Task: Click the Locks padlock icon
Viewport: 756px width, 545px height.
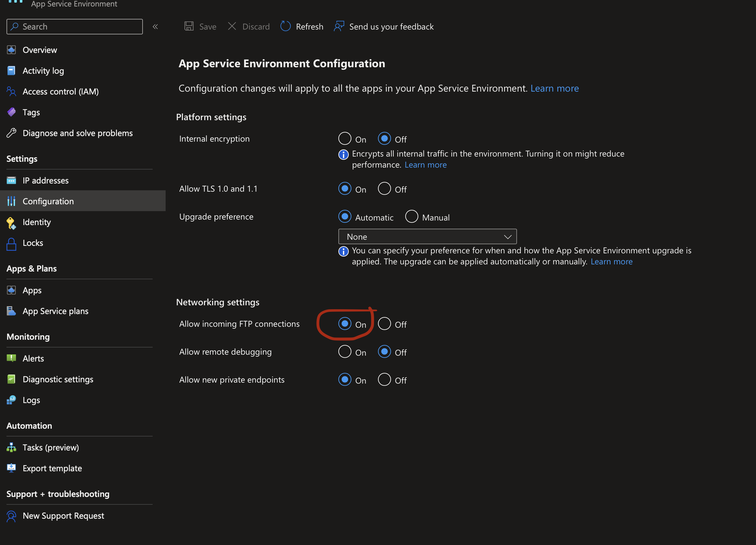Action: [11, 244]
